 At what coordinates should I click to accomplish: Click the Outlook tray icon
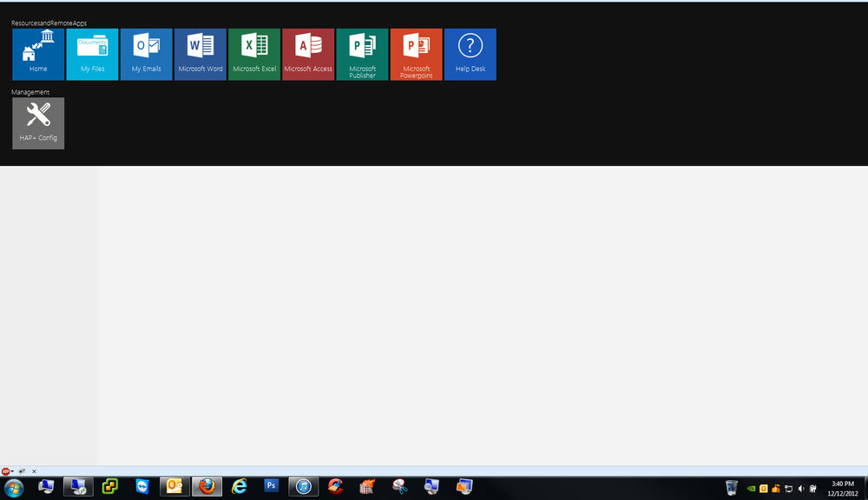tap(763, 489)
